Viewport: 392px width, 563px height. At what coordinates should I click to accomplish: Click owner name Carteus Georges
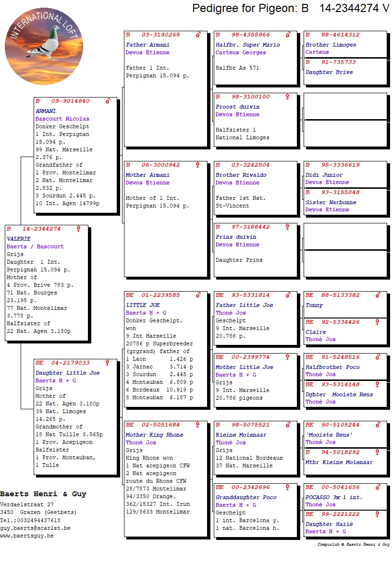(241, 52)
